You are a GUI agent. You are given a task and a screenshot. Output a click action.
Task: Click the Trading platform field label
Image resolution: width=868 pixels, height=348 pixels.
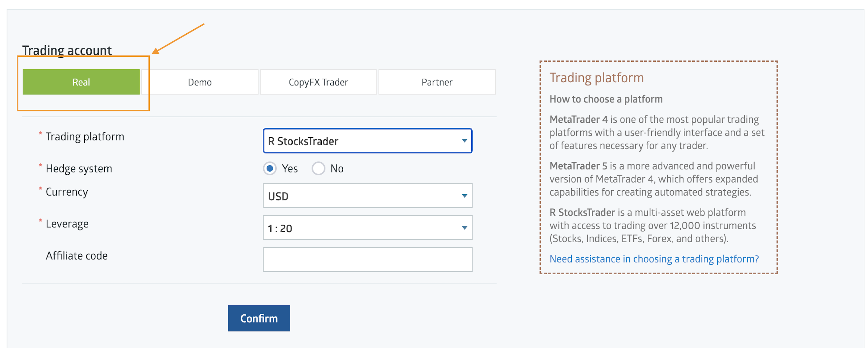[85, 136]
